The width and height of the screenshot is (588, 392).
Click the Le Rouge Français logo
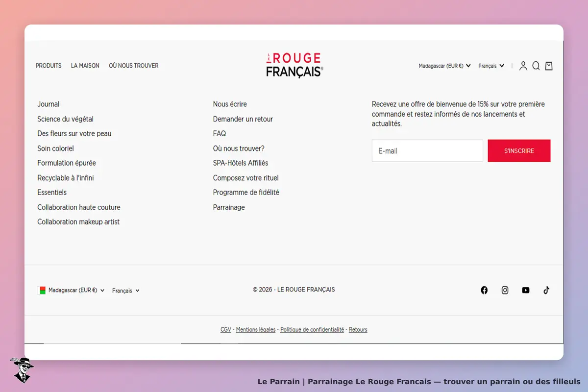coord(294,65)
